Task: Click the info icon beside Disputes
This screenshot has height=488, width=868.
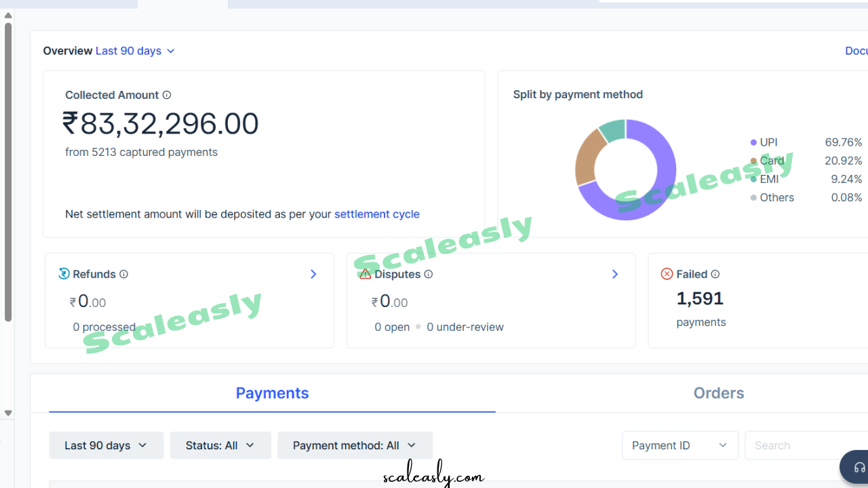Action: coord(428,274)
